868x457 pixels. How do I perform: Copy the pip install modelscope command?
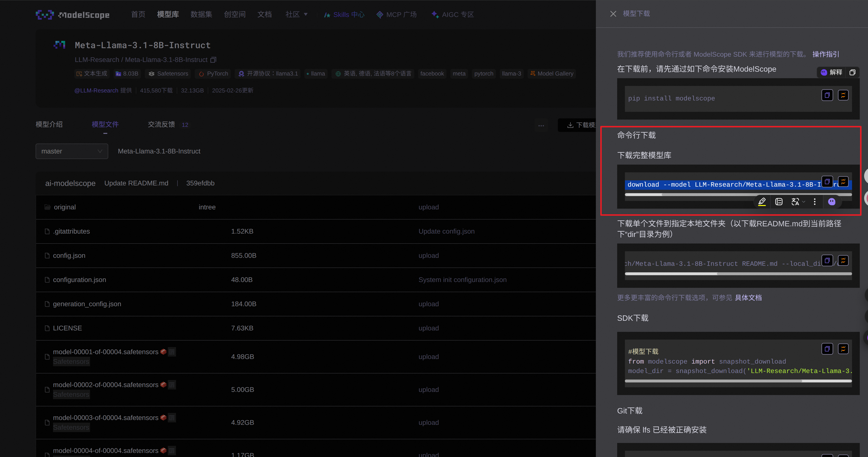[x=827, y=95]
